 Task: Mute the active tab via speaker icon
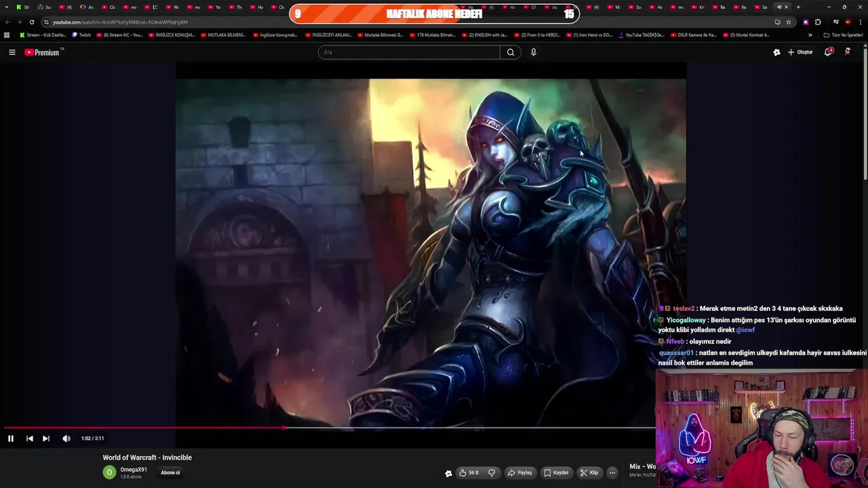(779, 7)
